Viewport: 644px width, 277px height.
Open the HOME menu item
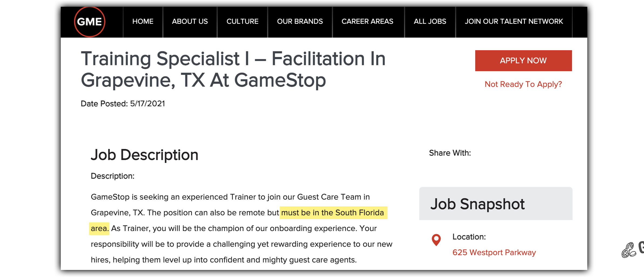tap(143, 22)
